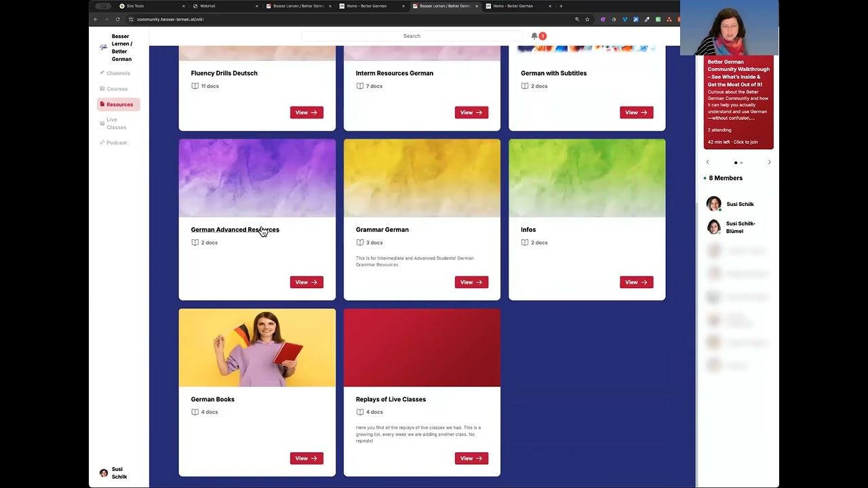Click the German Advanced Resources title
The height and width of the screenshot is (488, 868).
tap(235, 230)
